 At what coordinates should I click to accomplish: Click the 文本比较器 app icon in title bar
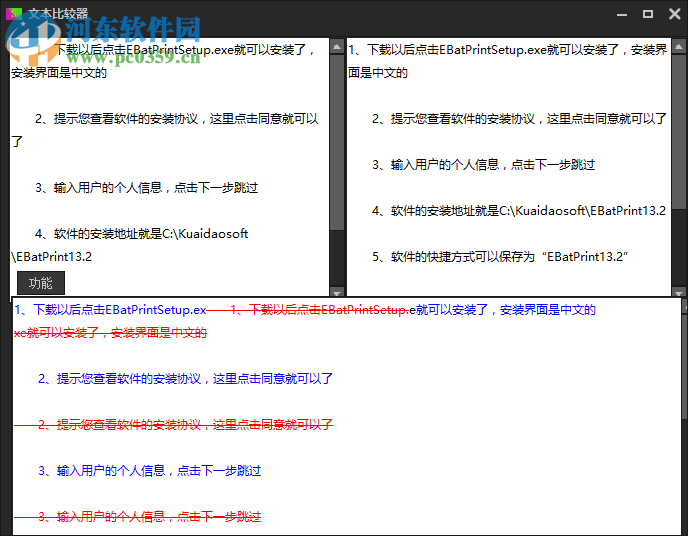coord(14,14)
